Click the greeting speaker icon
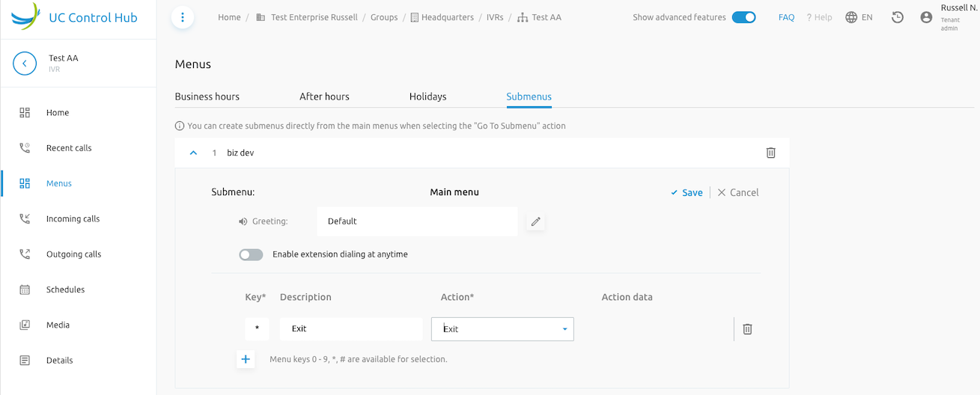This screenshot has height=395, width=980. point(243,221)
